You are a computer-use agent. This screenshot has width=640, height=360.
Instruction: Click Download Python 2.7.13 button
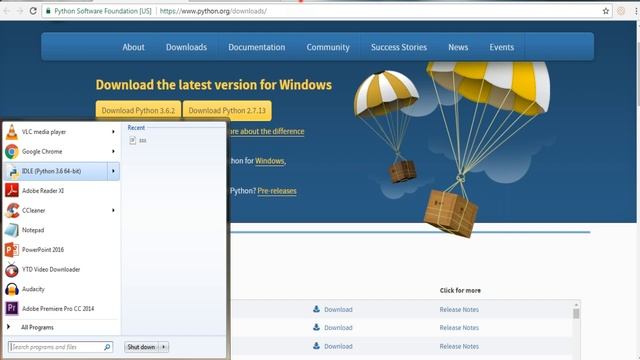(x=227, y=111)
